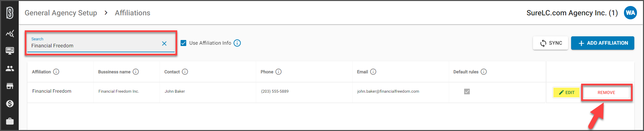
Task: Show info for Affiliation column
Action: [x=56, y=72]
